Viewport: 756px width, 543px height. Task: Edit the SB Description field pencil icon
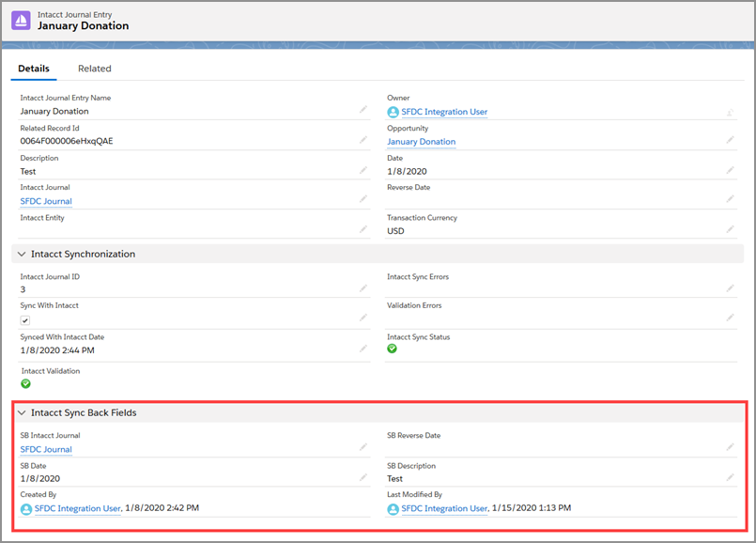pos(730,477)
